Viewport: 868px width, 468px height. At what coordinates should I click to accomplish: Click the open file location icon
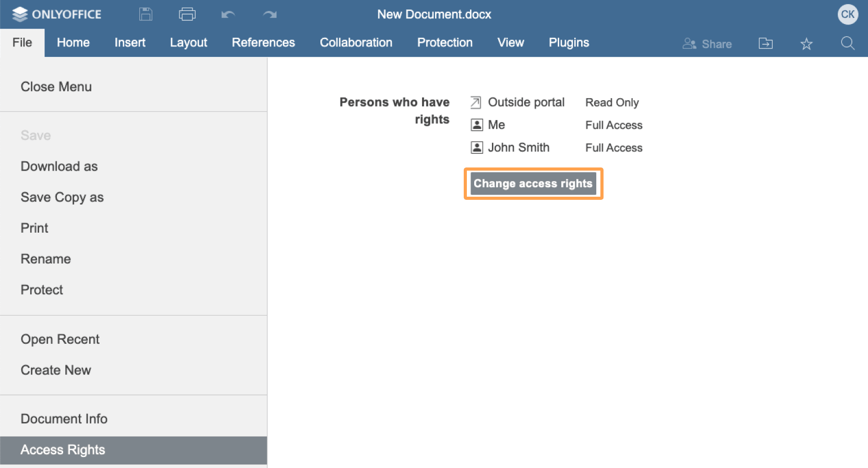(x=766, y=43)
